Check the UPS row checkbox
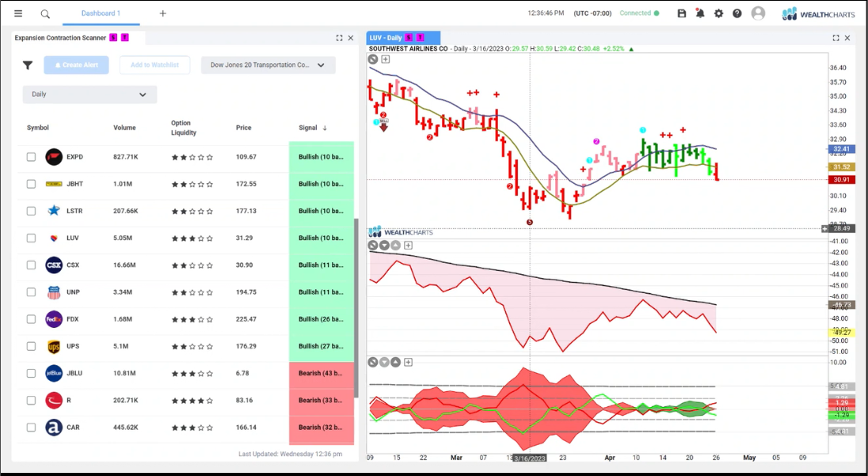868x476 pixels. [x=31, y=346]
